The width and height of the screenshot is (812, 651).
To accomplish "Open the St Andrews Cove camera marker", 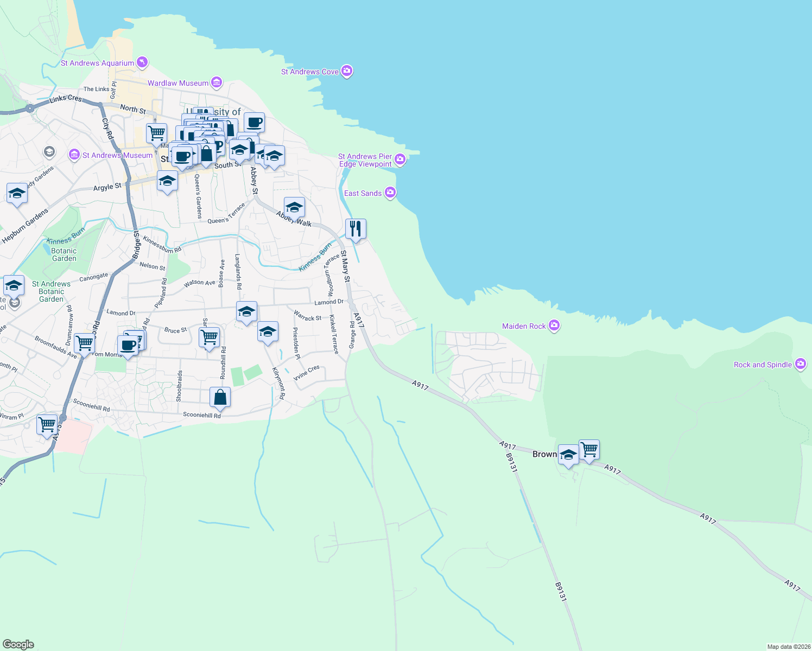I will click(347, 71).
